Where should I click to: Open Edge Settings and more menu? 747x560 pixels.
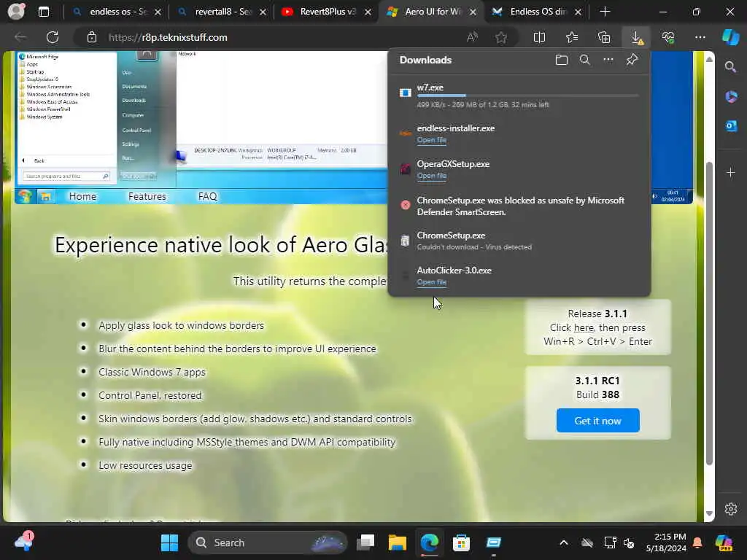click(700, 37)
